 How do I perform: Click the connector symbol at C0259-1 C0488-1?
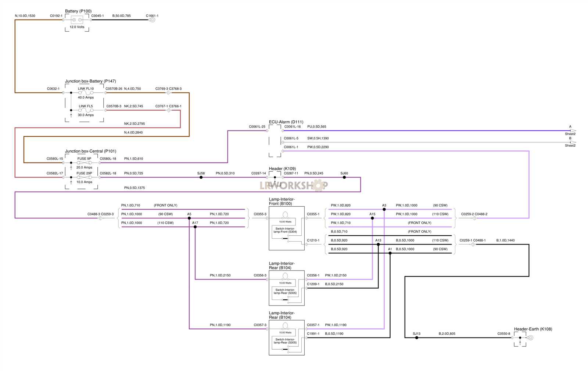[x=473, y=244]
